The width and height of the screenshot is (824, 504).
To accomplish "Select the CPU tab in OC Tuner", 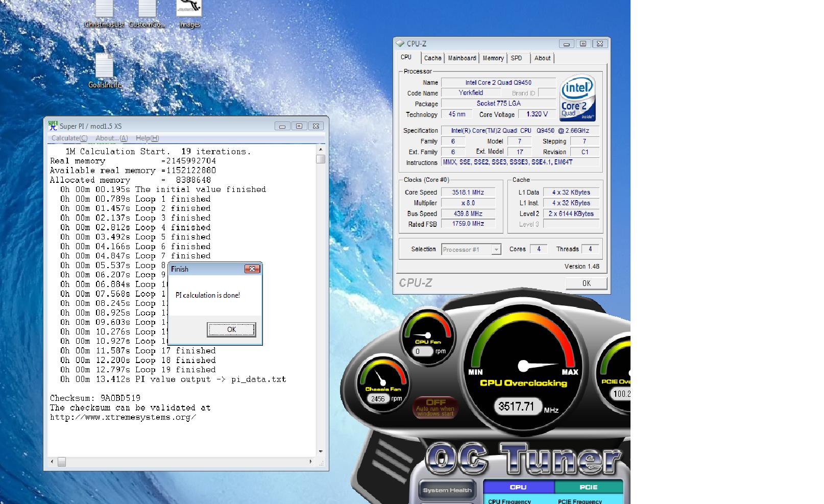I will (518, 487).
